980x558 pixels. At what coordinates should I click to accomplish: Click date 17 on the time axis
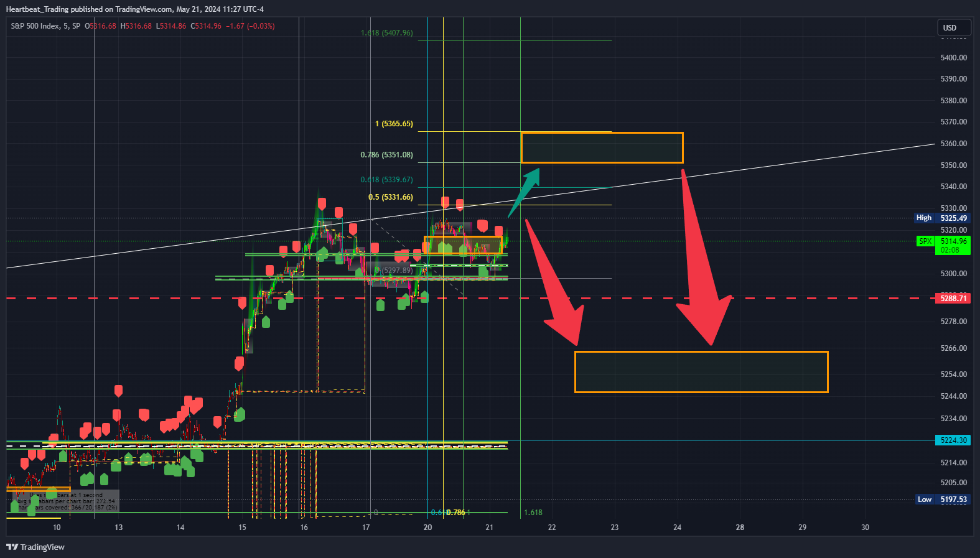click(x=366, y=528)
